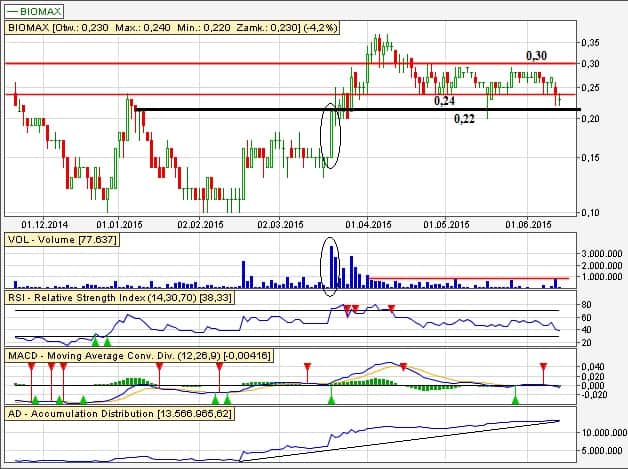Viewport: 628px width, 469px height.
Task: Select the AD - Accumulation Distribution title
Action: click(x=120, y=412)
